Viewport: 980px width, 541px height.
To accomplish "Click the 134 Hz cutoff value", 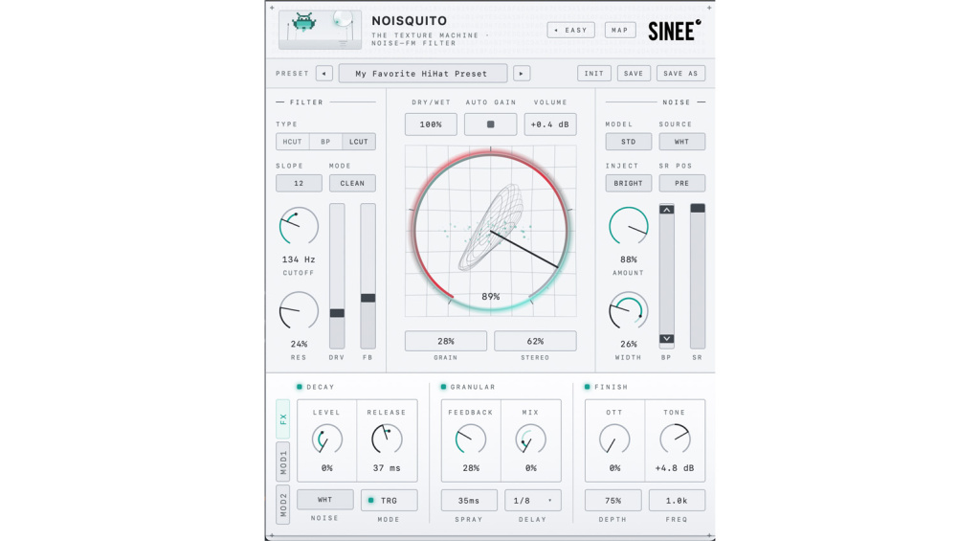I will pyautogui.click(x=299, y=259).
